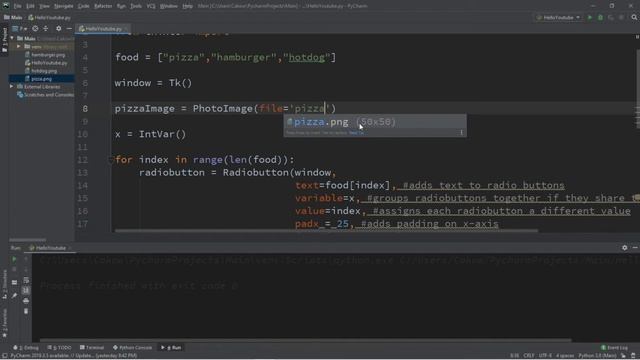The width and height of the screenshot is (640, 360).
Task: Open the Help menu
Action: (x=187, y=6)
